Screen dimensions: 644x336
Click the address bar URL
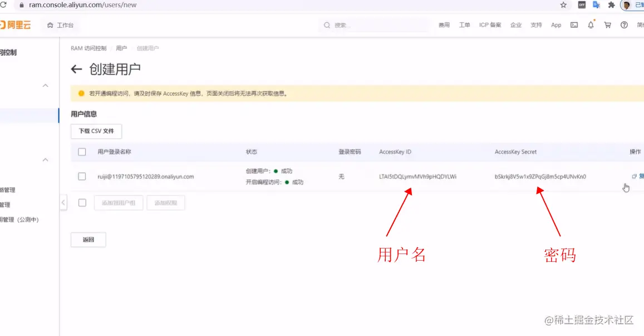pyautogui.click(x=83, y=5)
